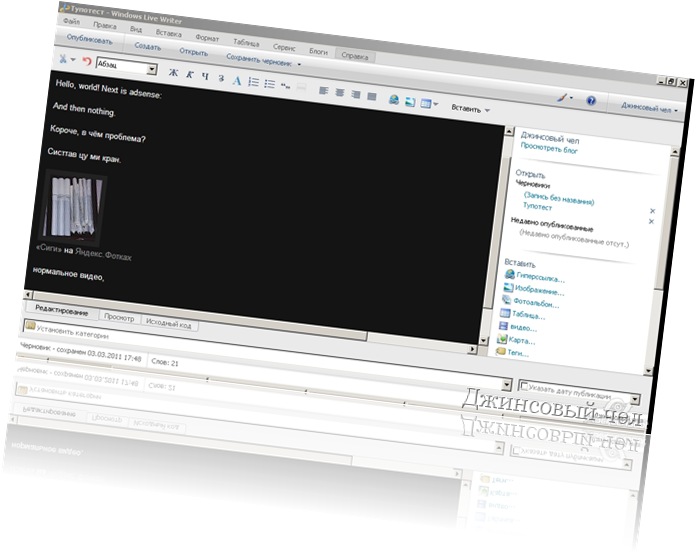Click the Карта map icon
696x554 pixels.
click(x=502, y=339)
